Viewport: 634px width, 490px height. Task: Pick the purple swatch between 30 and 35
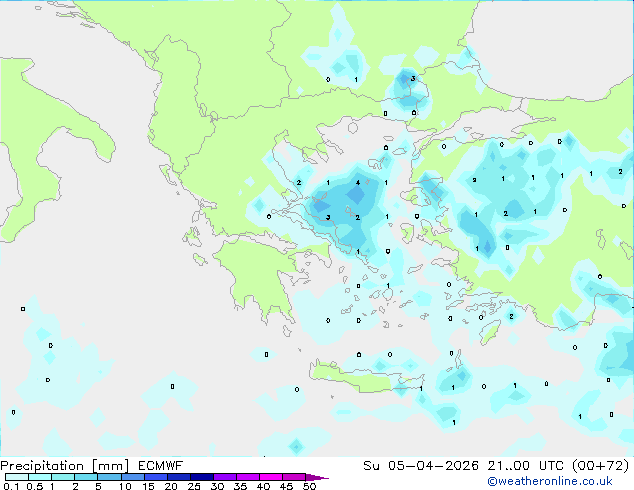[225, 477]
